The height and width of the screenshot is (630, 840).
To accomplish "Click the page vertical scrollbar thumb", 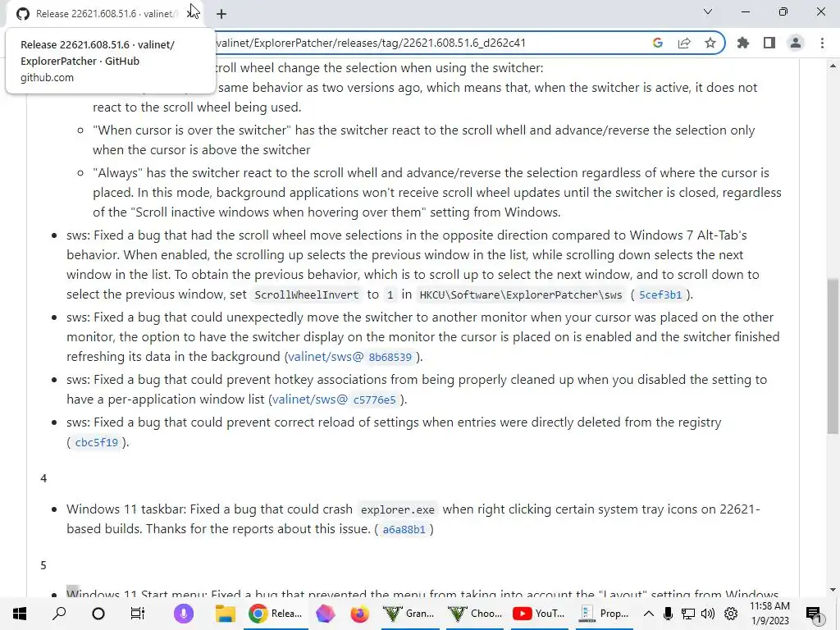I will point(833,356).
